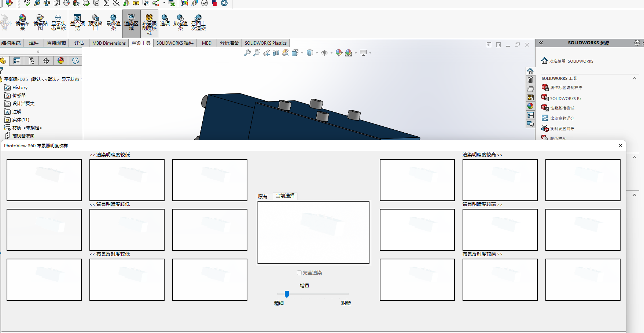Screen dimensions: 644x333
Task: Activate the Section View icon
Action: (x=276, y=53)
